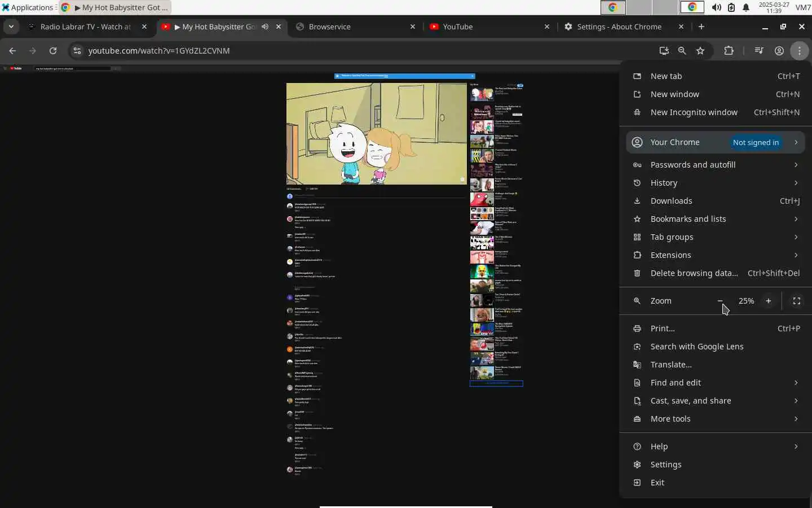Viewport: 812px width, 508px height.
Task: Mute audio on the My Hot Babysitter tab
Action: click(x=265, y=27)
